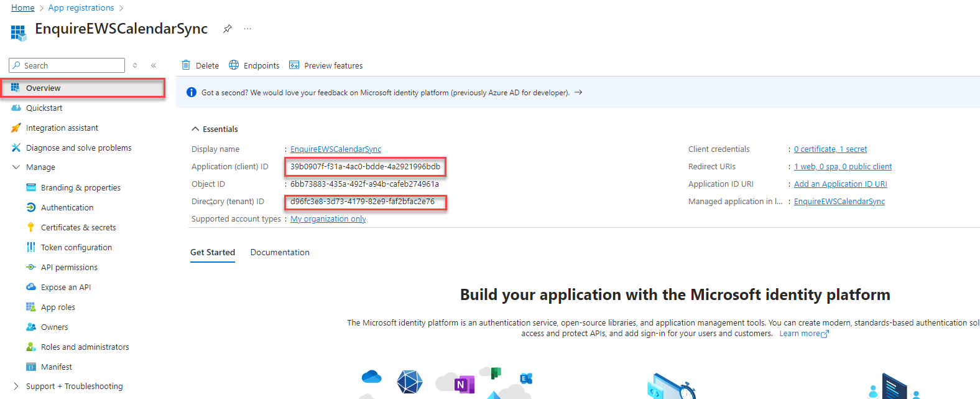Collapse the Essentials section
The image size is (980, 399).
(195, 129)
